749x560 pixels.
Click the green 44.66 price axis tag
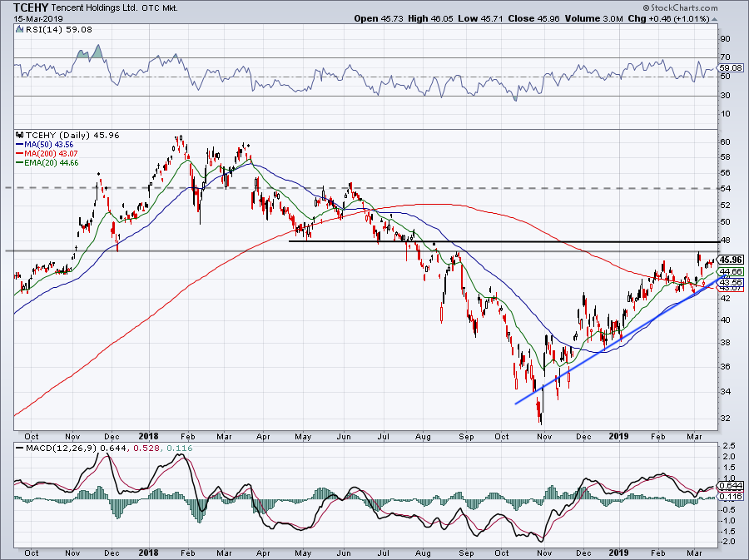[x=731, y=271]
